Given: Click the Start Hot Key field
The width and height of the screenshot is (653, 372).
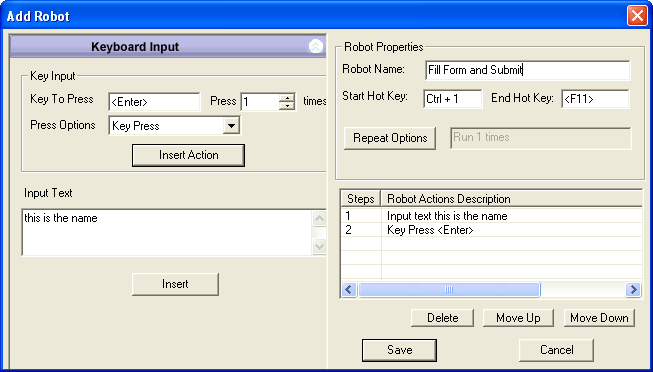Looking at the screenshot, I should pos(453,99).
